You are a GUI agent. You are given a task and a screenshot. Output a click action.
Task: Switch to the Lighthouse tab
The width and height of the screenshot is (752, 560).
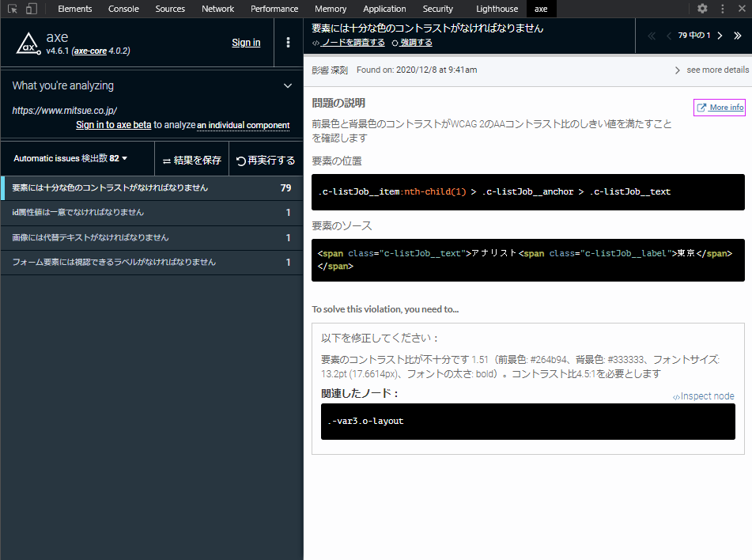(497, 9)
